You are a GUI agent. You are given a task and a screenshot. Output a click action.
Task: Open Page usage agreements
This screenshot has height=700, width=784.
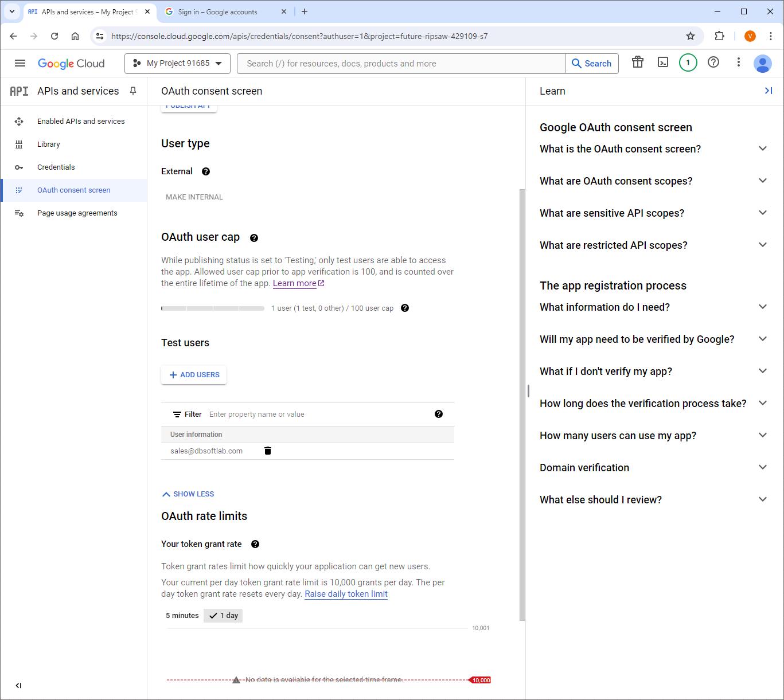(x=74, y=213)
